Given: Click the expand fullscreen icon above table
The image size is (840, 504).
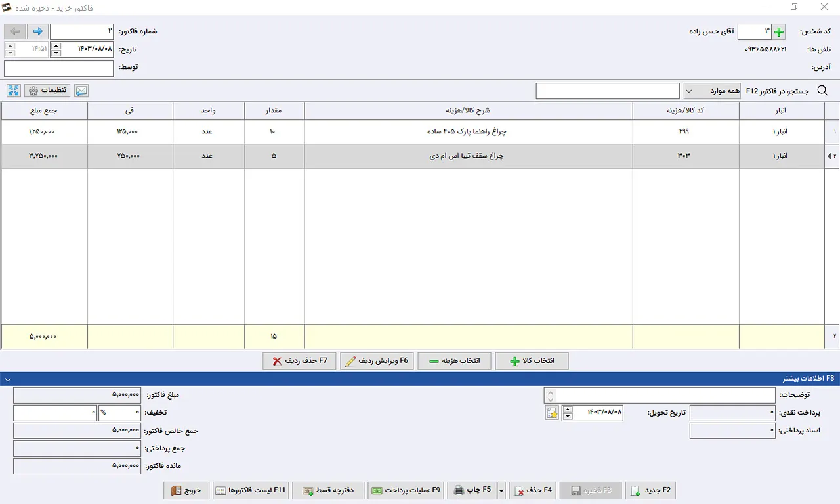Looking at the screenshot, I should coord(14,91).
